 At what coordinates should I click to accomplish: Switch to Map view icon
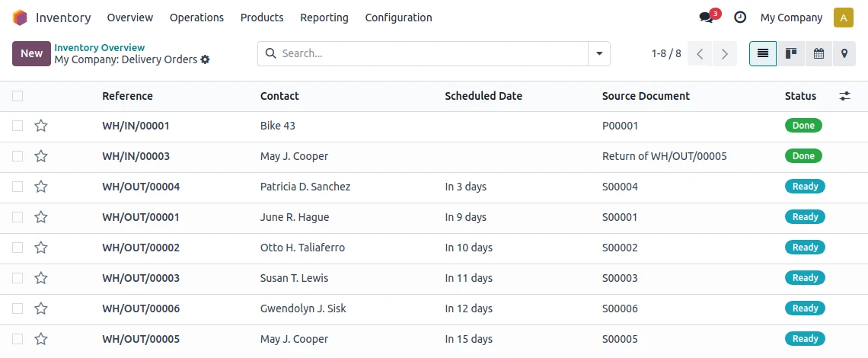(844, 53)
